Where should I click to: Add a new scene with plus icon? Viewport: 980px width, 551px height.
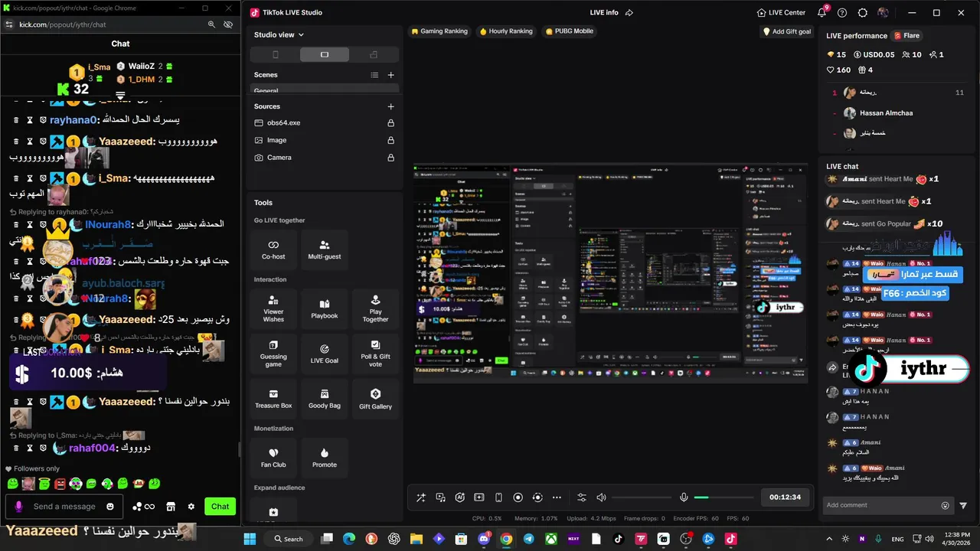(390, 75)
